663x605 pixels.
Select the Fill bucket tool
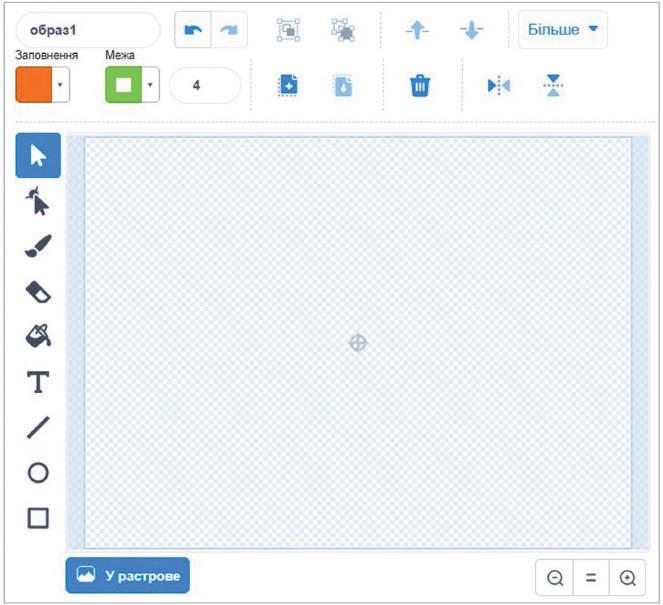click(x=38, y=336)
